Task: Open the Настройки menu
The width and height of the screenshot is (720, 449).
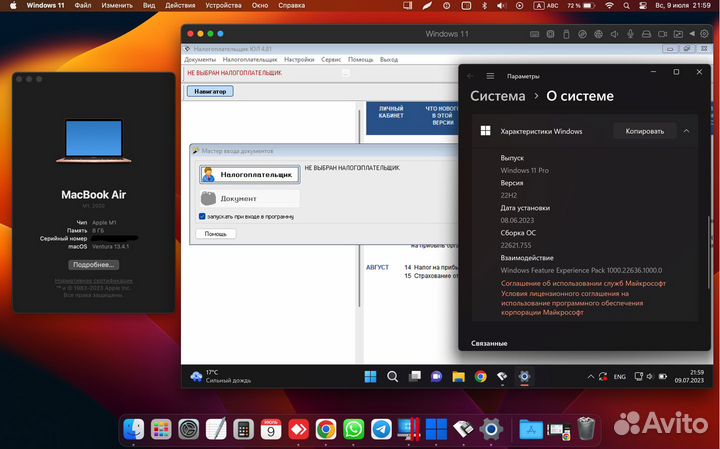Action: 299,59
